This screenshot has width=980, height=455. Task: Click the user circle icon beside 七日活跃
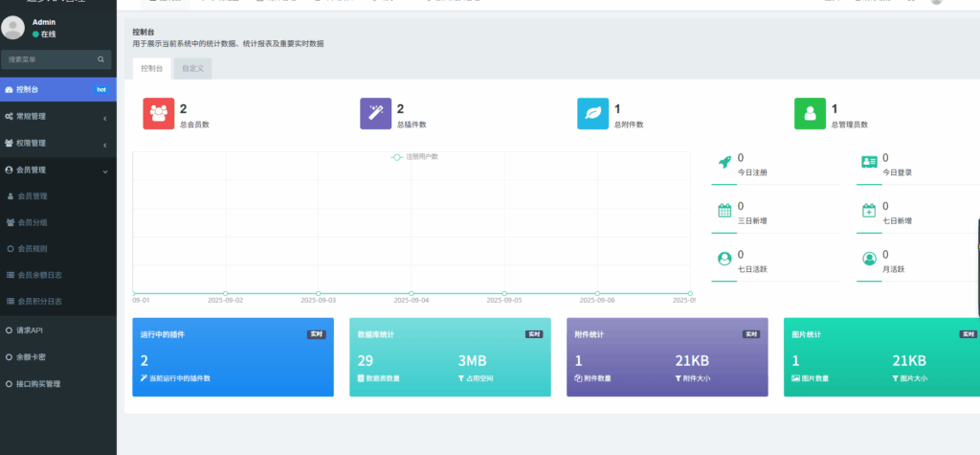click(x=724, y=258)
